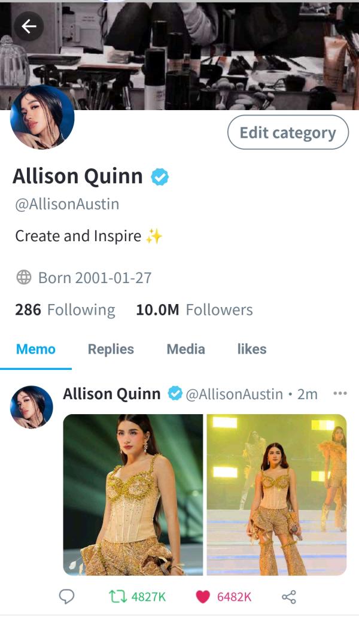
Task: Tap the back arrow icon
Action: point(29,26)
